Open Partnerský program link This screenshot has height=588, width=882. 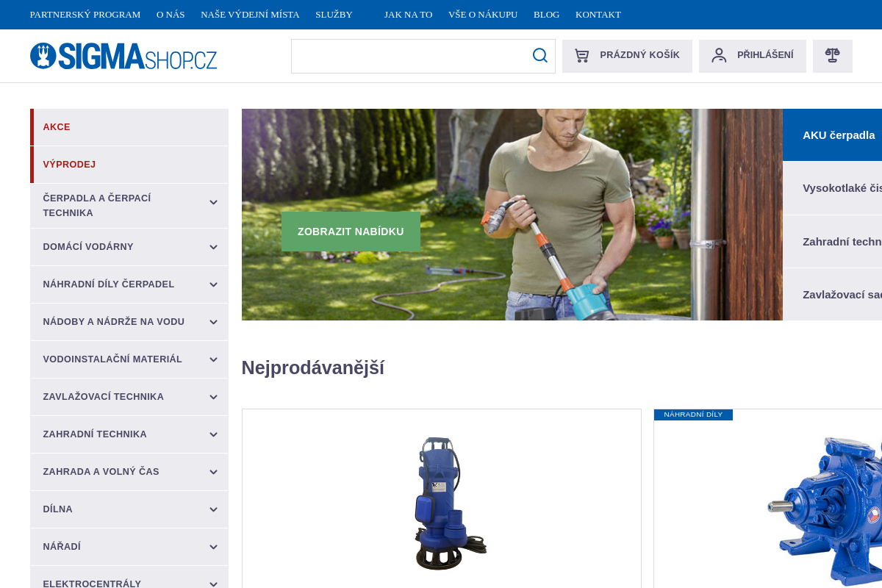click(85, 15)
